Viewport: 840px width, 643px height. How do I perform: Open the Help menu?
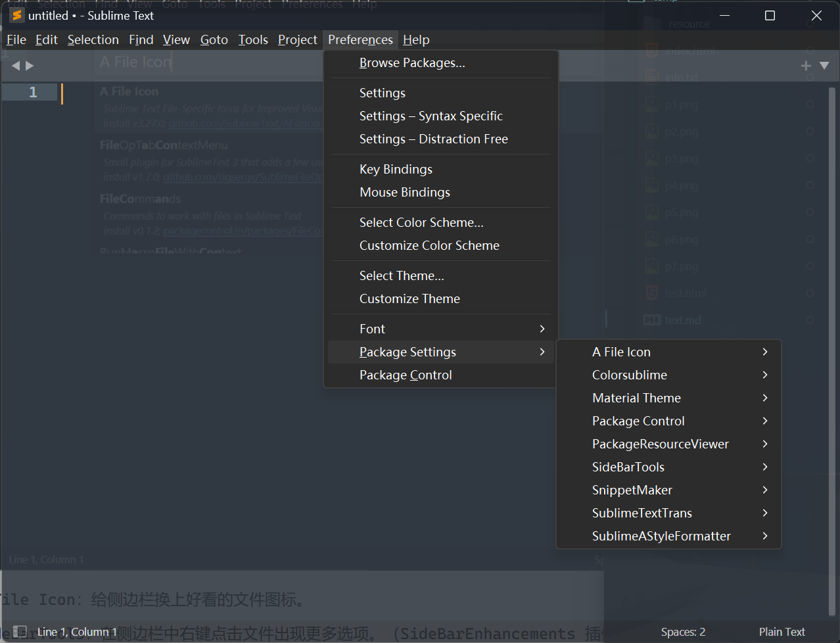(x=417, y=40)
